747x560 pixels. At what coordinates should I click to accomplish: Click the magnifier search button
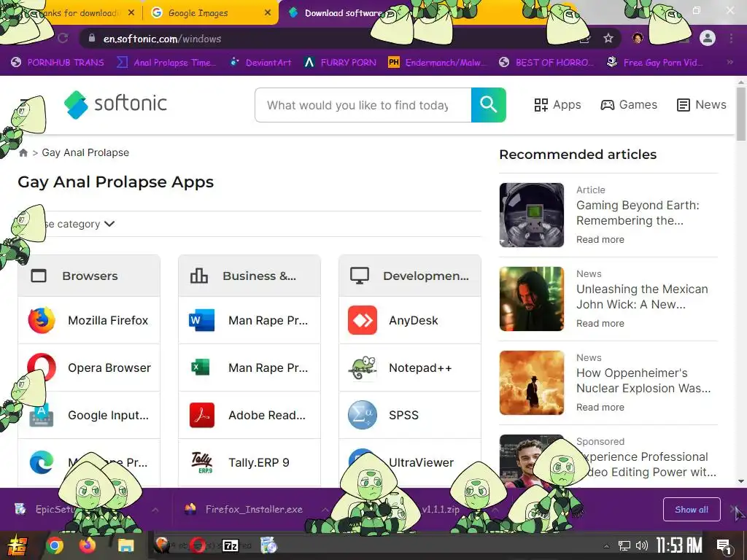(488, 105)
